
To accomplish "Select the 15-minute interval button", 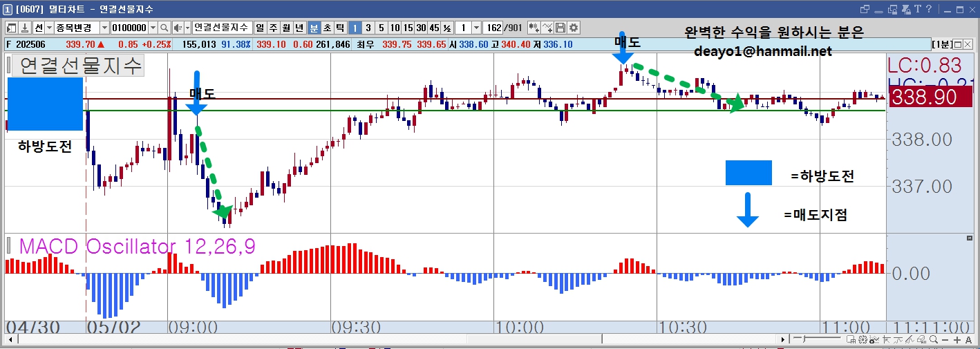I will [x=408, y=28].
